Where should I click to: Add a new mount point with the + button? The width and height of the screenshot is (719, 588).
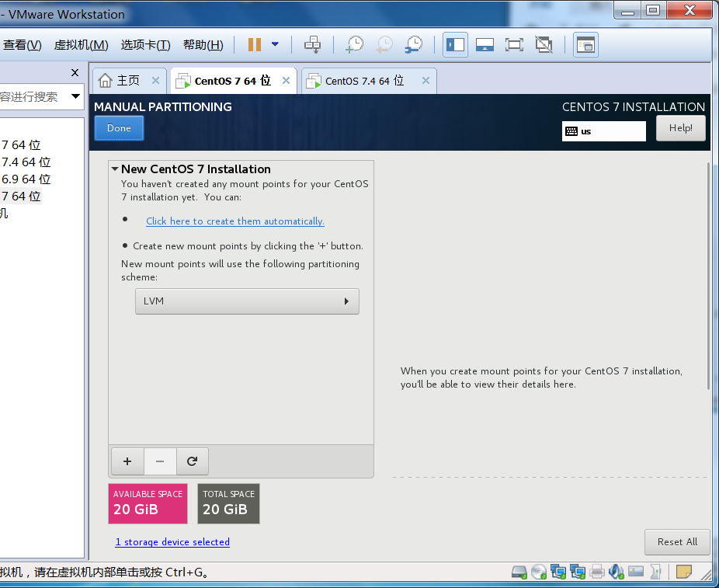127,461
